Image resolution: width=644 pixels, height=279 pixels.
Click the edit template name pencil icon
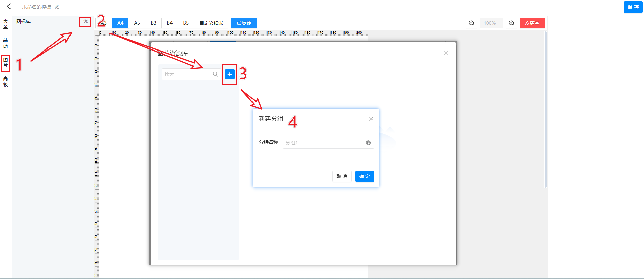pos(57,7)
